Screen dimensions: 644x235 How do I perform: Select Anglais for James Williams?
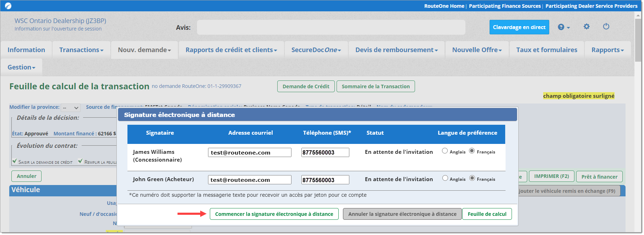click(x=444, y=151)
